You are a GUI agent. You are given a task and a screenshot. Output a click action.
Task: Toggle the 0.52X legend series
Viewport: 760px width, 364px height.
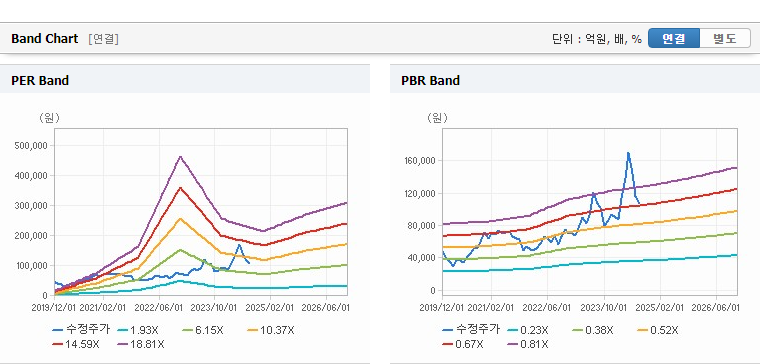pyautogui.click(x=657, y=330)
